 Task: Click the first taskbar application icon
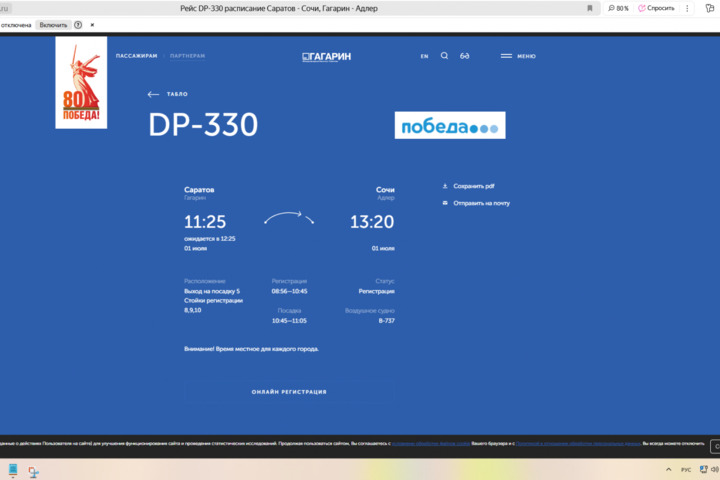(x=13, y=469)
